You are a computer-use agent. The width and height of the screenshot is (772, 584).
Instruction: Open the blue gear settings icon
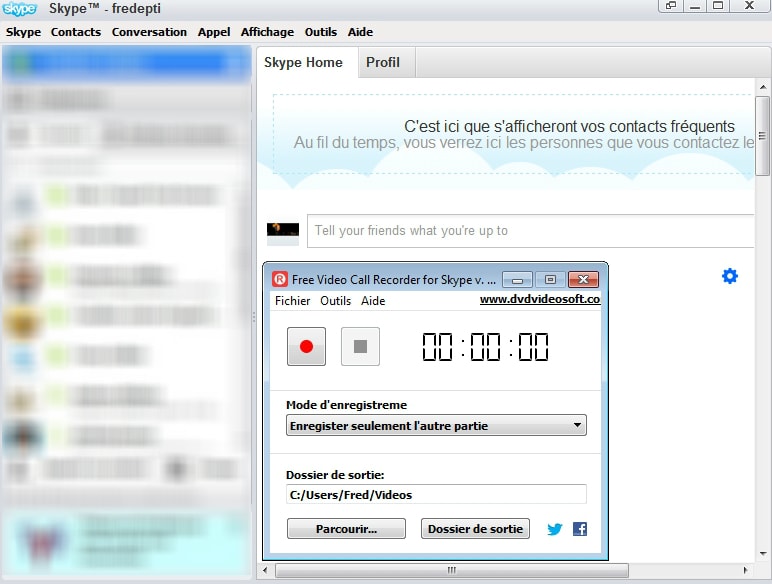pyautogui.click(x=730, y=276)
